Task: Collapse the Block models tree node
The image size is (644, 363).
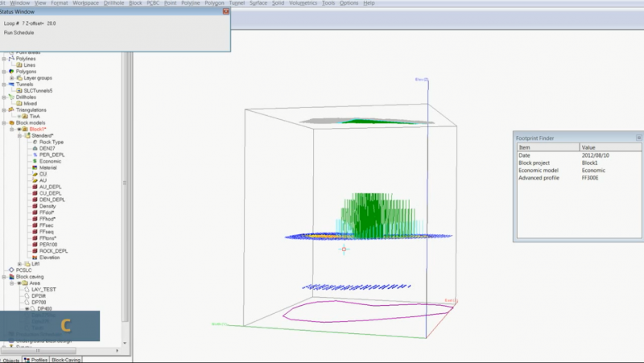Action: (4, 122)
